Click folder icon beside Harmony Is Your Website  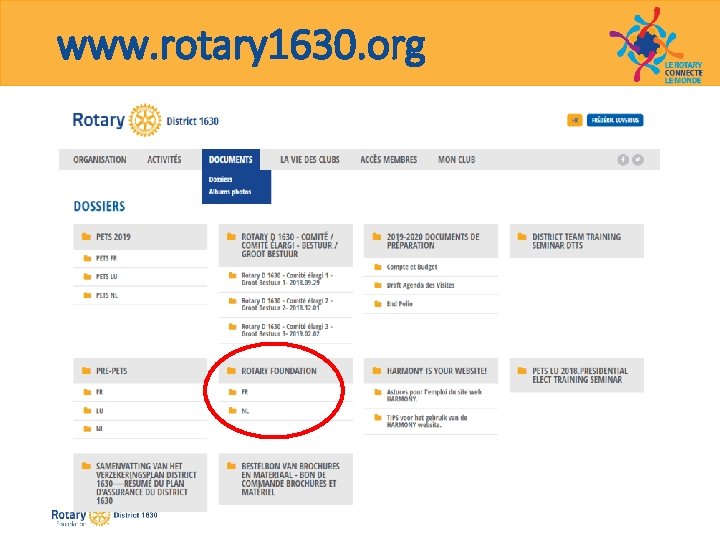pyautogui.click(x=377, y=371)
